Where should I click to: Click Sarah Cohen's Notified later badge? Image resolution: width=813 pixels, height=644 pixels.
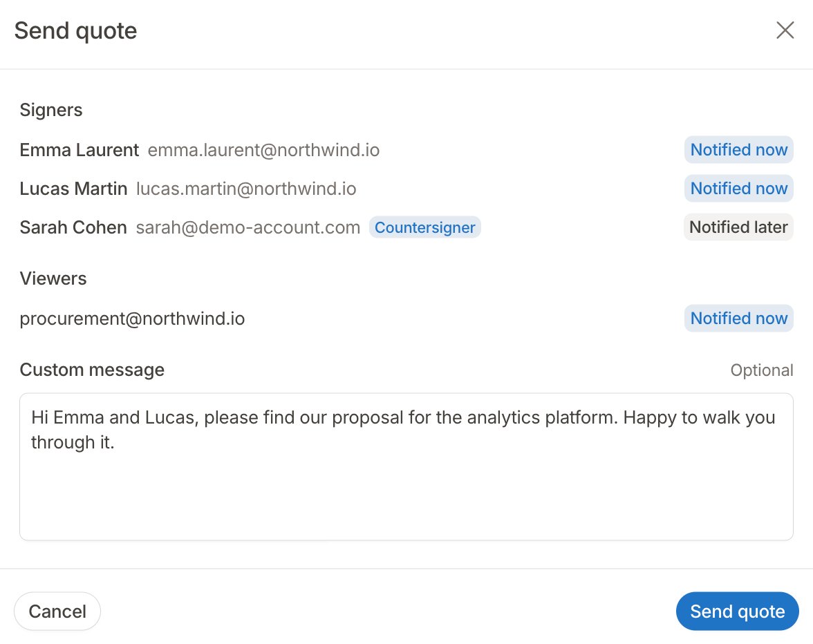[x=738, y=227]
